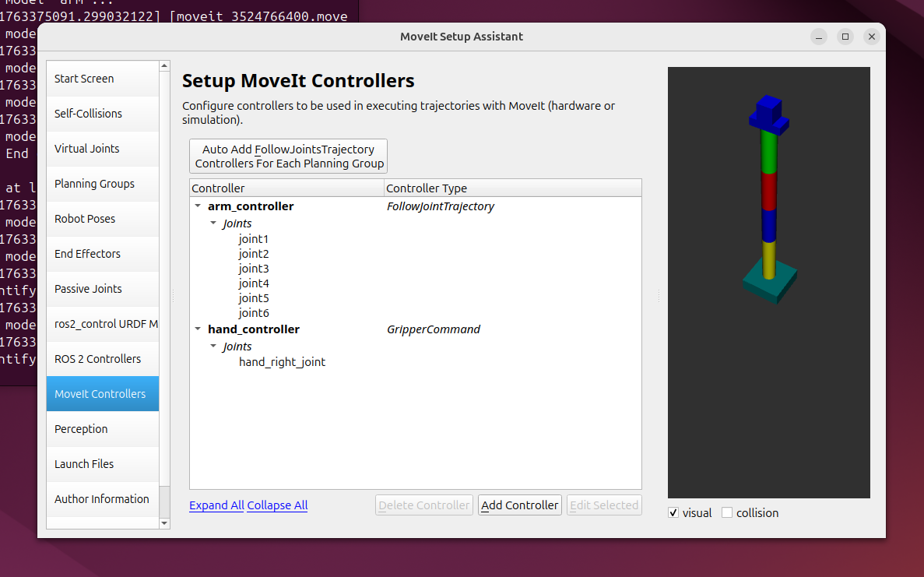Collapse Joints under arm_controller
Image resolution: width=924 pixels, height=577 pixels.
213,223
